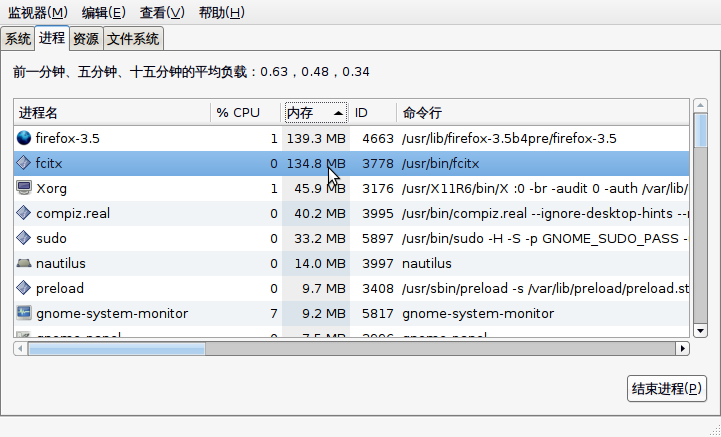The height and width of the screenshot is (437, 721).
Task: Click the Xorg monitor icon
Action: tap(24, 188)
